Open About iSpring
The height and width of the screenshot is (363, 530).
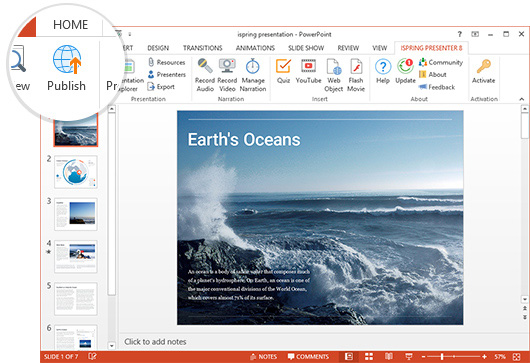(x=433, y=74)
